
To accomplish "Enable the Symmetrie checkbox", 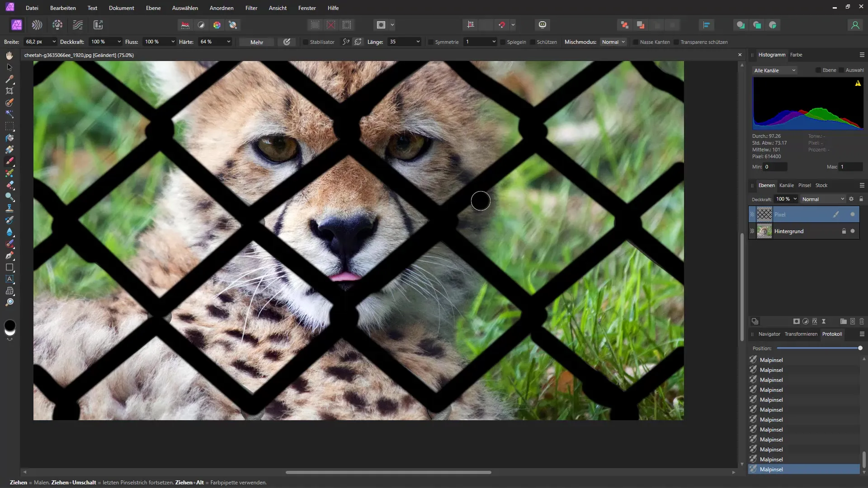I will pos(431,42).
